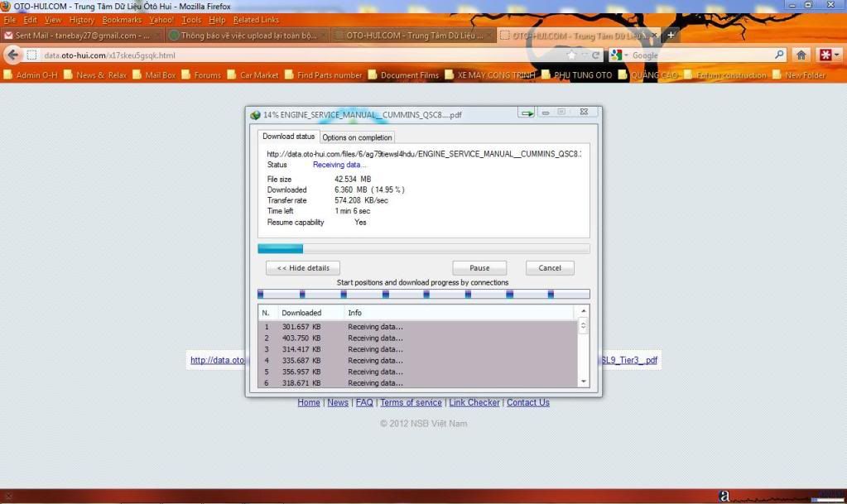The width and height of the screenshot is (847, 504).
Task: Open the Firefox home page icon
Action: coord(801,55)
